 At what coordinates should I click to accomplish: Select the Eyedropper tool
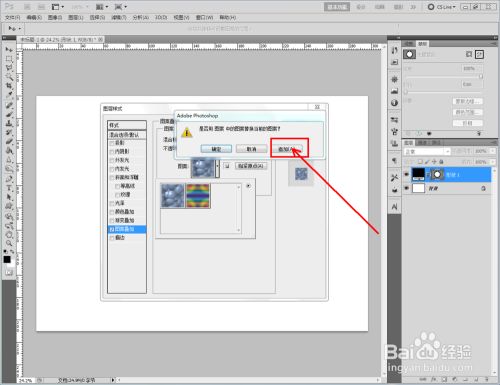(x=9, y=95)
